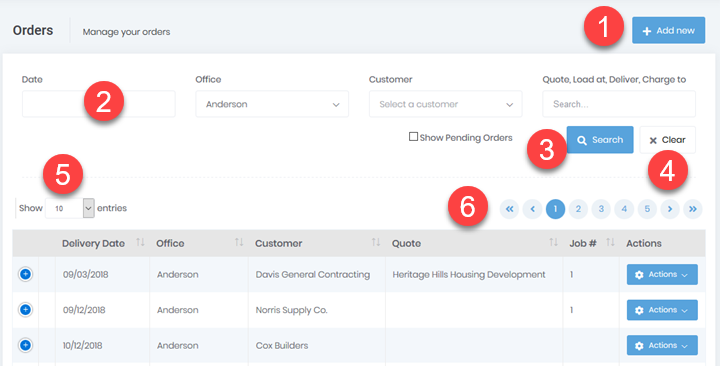Viewport: 720px width, 366px height.
Task: Sort table by Customer column
Action: pyautogui.click(x=316, y=243)
